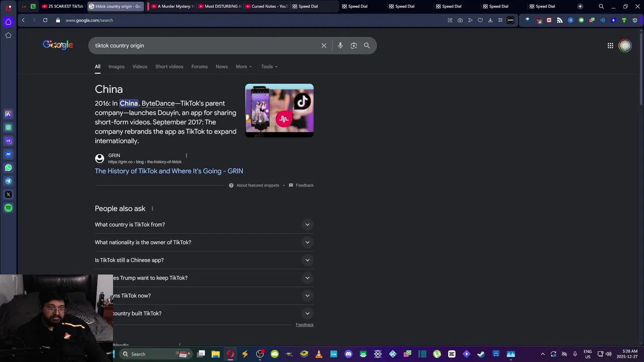644x362 pixels.
Task: Switch to Videos results
Action: (x=140, y=66)
